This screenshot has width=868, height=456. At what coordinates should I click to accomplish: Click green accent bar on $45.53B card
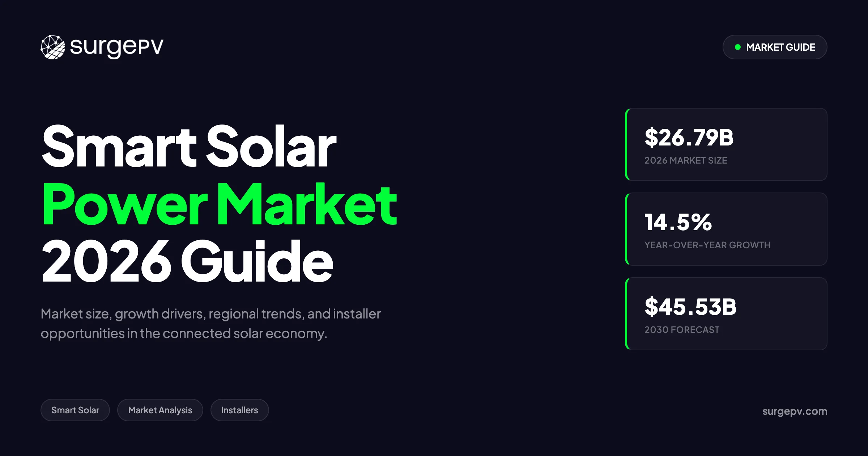pyautogui.click(x=627, y=314)
